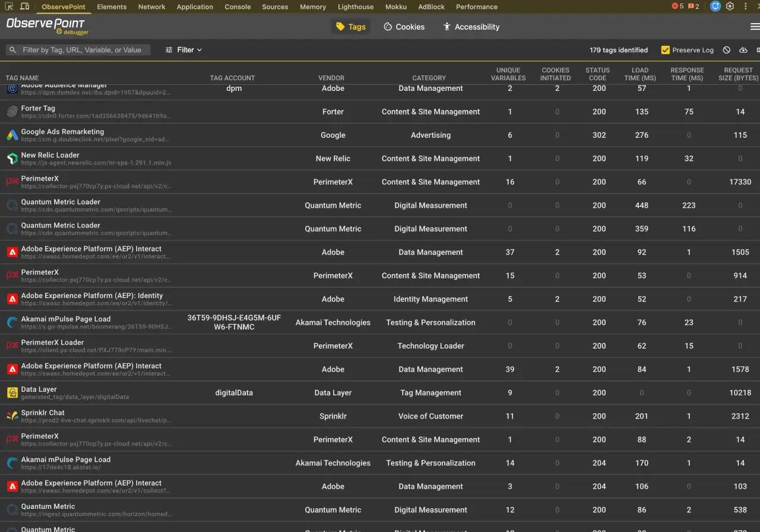
Task: Focus the Filter by Tag, URL search field
Action: click(x=78, y=50)
